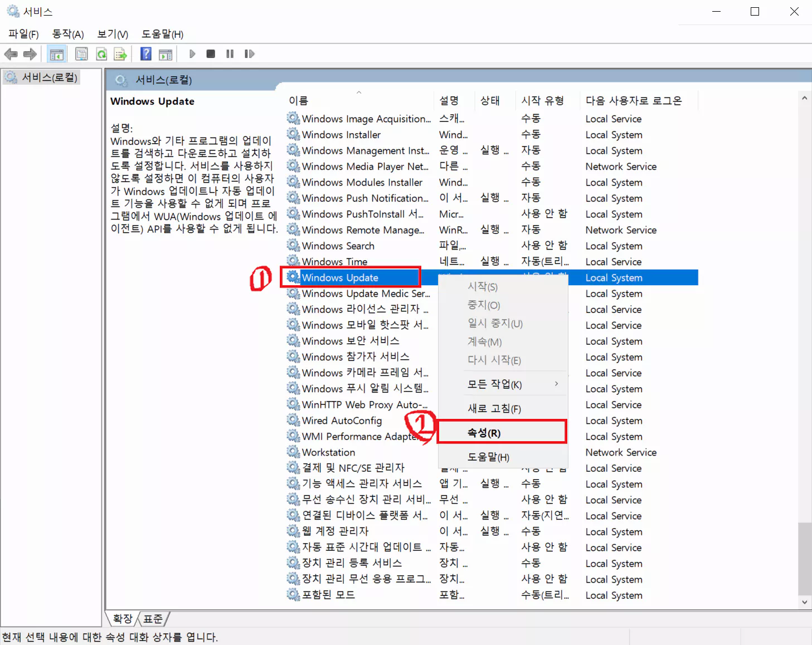Click the Start Service play icon
This screenshot has width=812, height=645.
(192, 54)
